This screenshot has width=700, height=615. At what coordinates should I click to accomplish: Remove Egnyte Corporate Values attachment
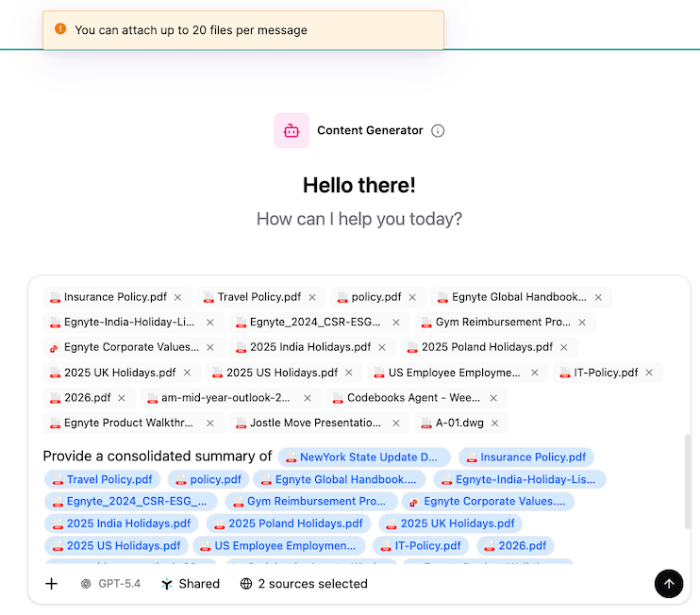click(x=209, y=347)
